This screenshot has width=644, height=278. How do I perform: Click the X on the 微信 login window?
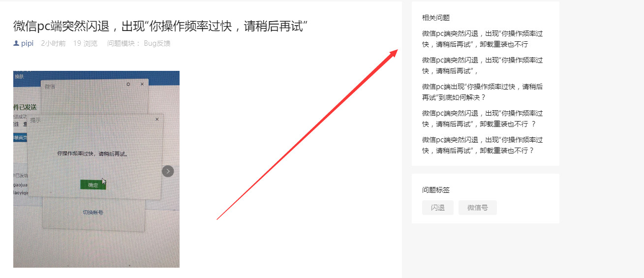142,85
